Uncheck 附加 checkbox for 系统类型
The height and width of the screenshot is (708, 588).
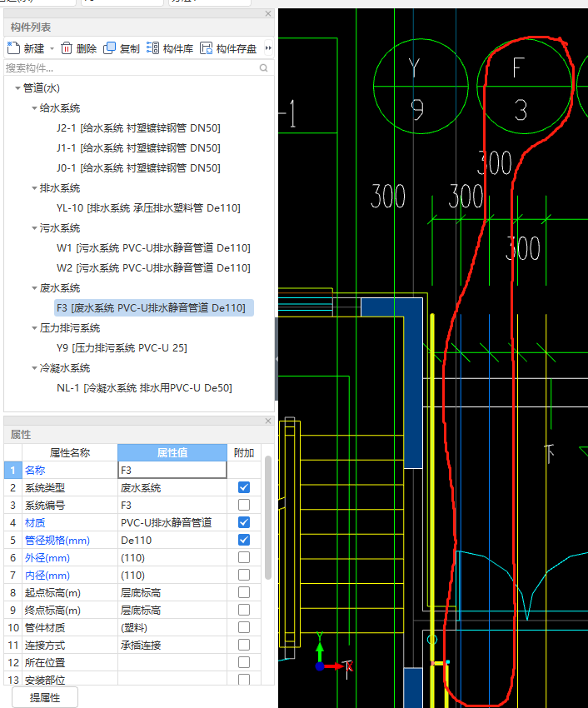coord(244,487)
